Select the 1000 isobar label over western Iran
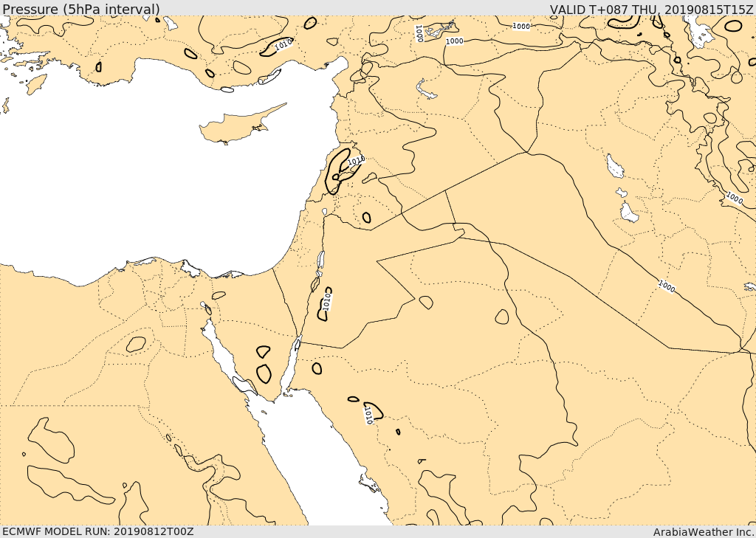756x538 pixels. [735, 197]
